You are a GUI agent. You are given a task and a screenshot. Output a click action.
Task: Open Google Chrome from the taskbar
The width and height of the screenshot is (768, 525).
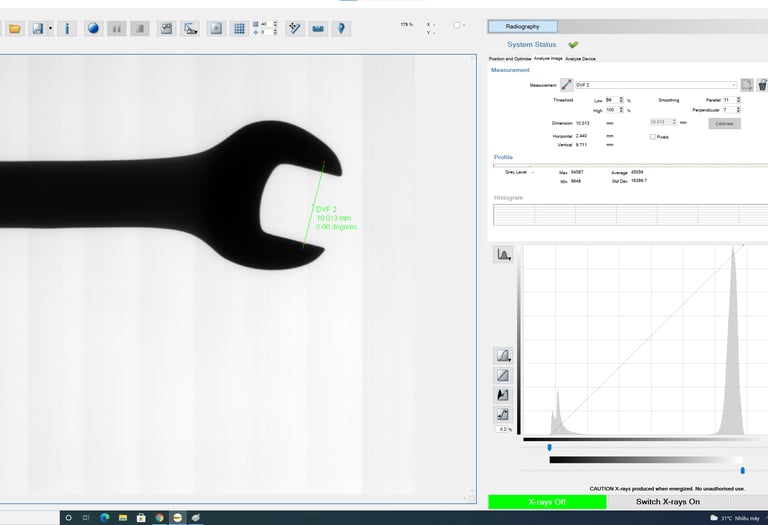tap(159, 518)
